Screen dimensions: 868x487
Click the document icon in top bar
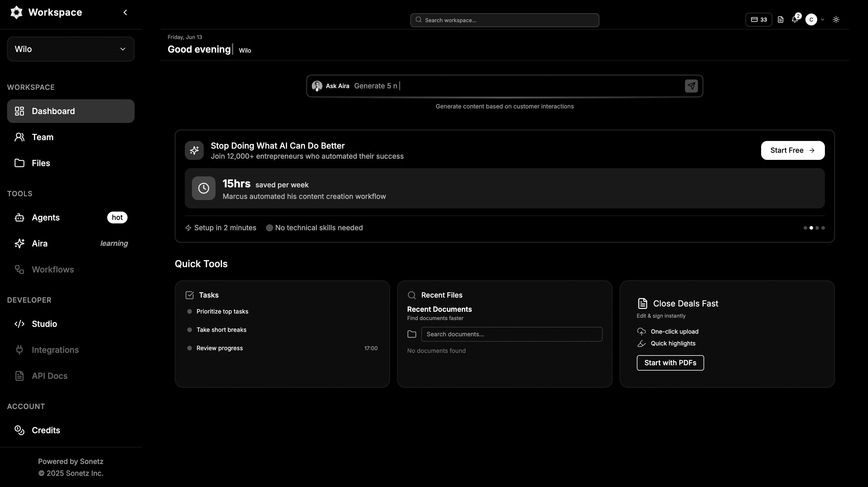[x=780, y=20]
